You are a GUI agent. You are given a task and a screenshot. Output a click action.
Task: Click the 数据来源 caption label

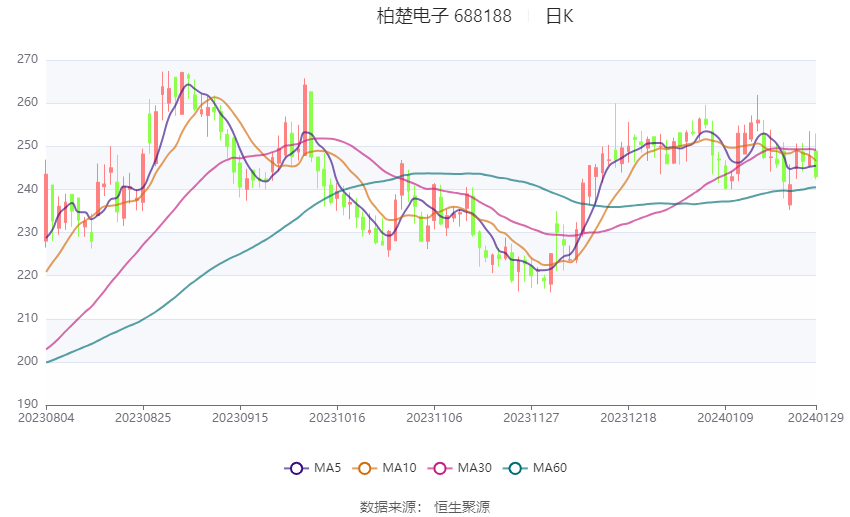(x=391, y=507)
